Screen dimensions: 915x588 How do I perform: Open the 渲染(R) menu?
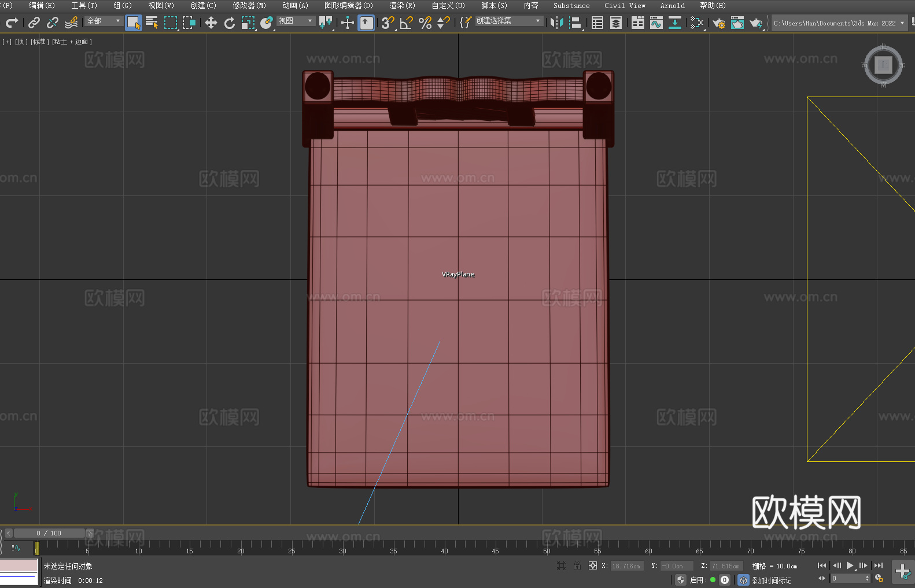coord(402,5)
